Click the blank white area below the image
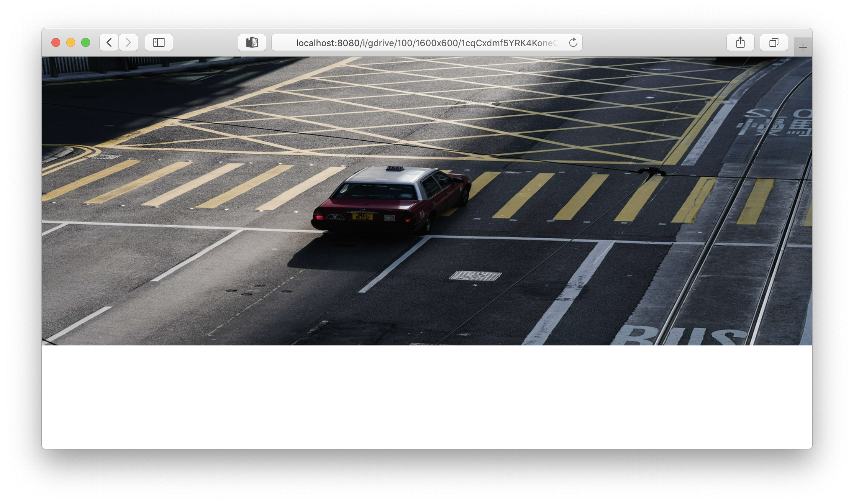 pos(427,396)
